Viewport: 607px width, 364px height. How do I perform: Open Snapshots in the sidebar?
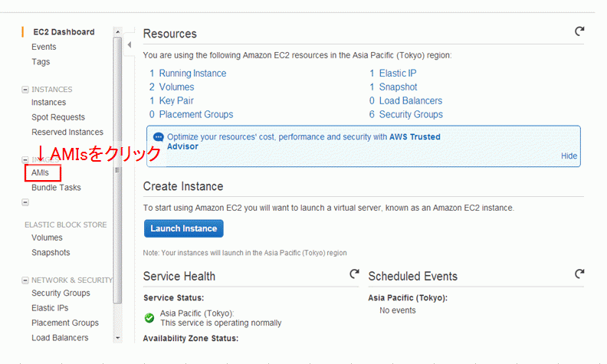click(x=51, y=252)
